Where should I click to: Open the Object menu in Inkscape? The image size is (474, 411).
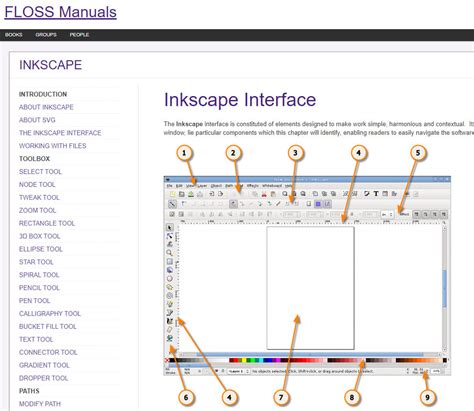tap(216, 186)
